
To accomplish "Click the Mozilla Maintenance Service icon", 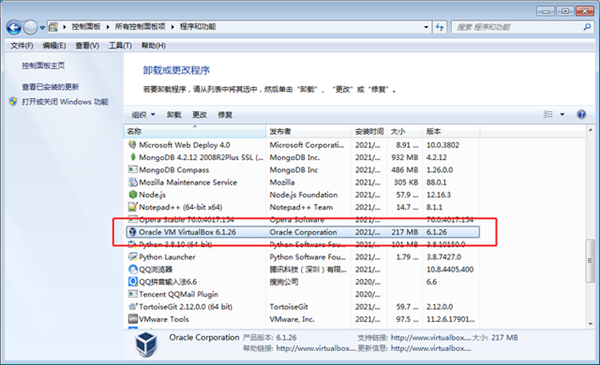I will point(132,182).
